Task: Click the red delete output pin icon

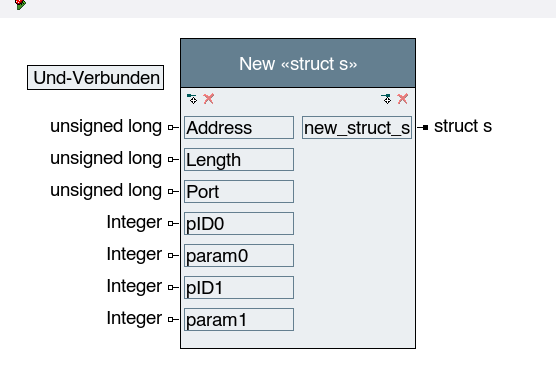Action: pyautogui.click(x=402, y=99)
